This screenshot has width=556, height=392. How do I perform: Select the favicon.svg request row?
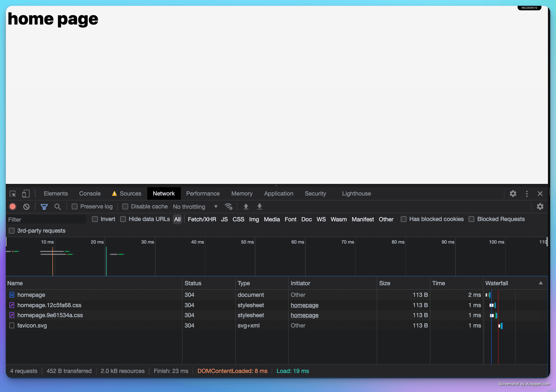coord(277,326)
